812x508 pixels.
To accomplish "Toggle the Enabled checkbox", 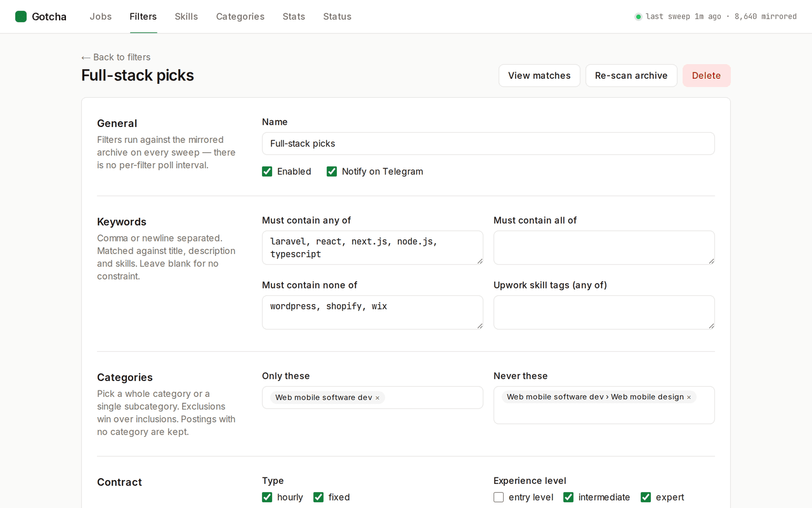I will coord(267,171).
